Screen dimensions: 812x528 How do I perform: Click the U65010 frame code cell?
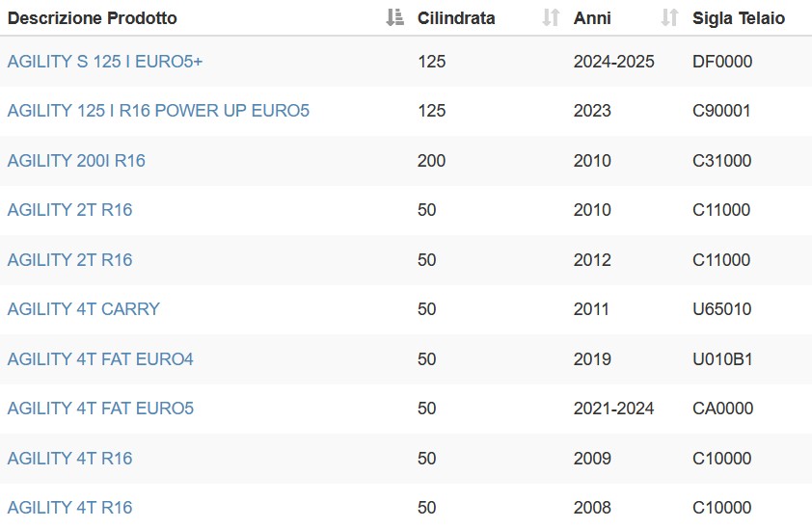(722, 309)
